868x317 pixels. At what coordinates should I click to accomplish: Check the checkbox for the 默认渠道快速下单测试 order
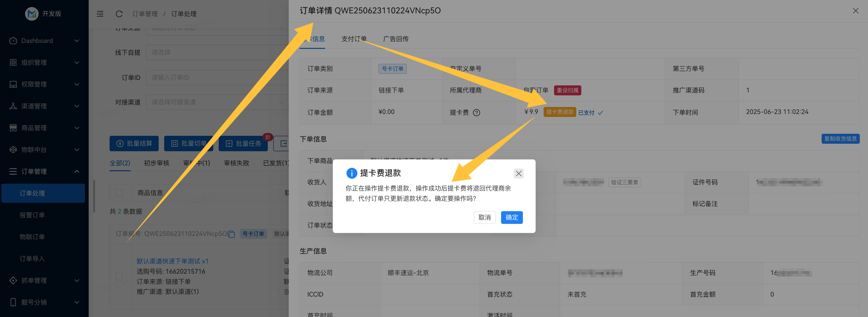[x=119, y=277]
